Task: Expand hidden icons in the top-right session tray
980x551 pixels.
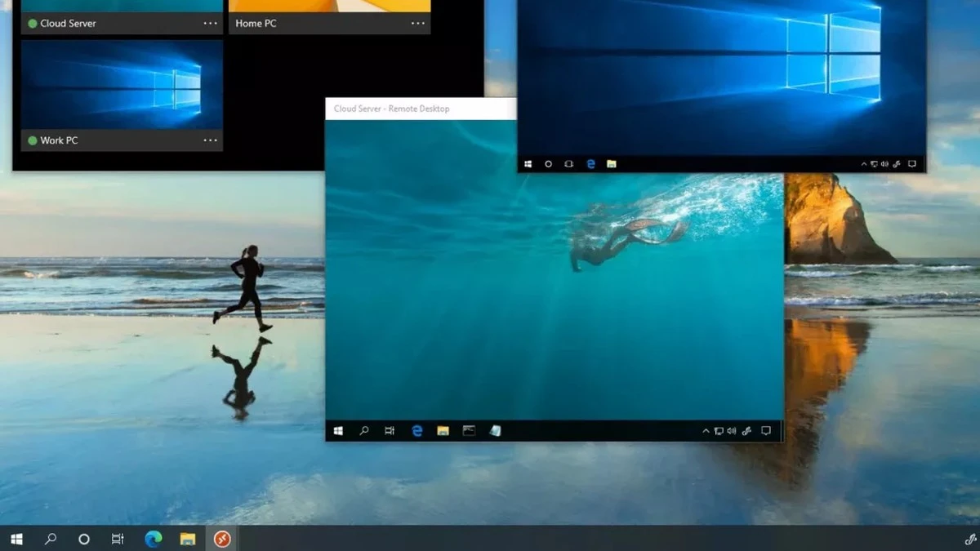Action: coord(863,164)
